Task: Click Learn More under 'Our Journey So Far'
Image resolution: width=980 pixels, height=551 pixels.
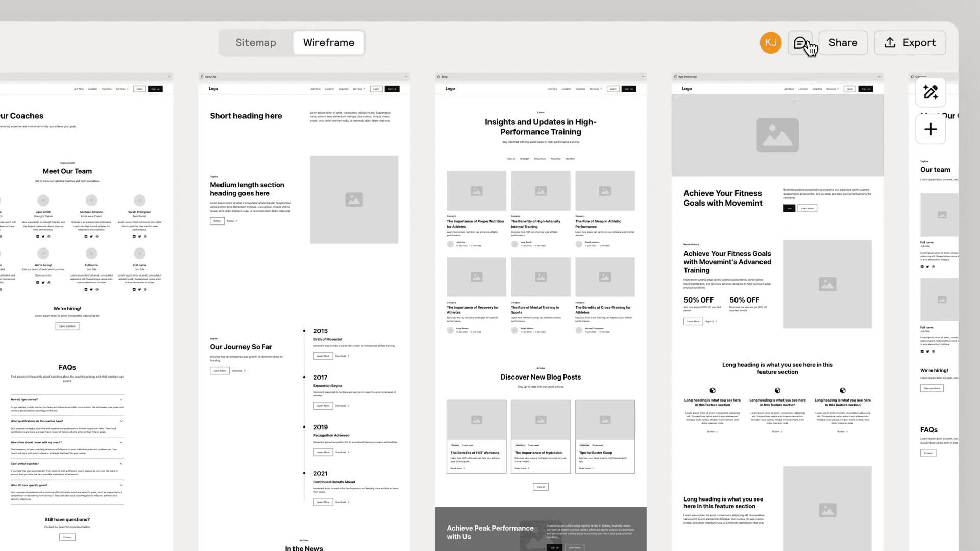Action: (x=219, y=371)
